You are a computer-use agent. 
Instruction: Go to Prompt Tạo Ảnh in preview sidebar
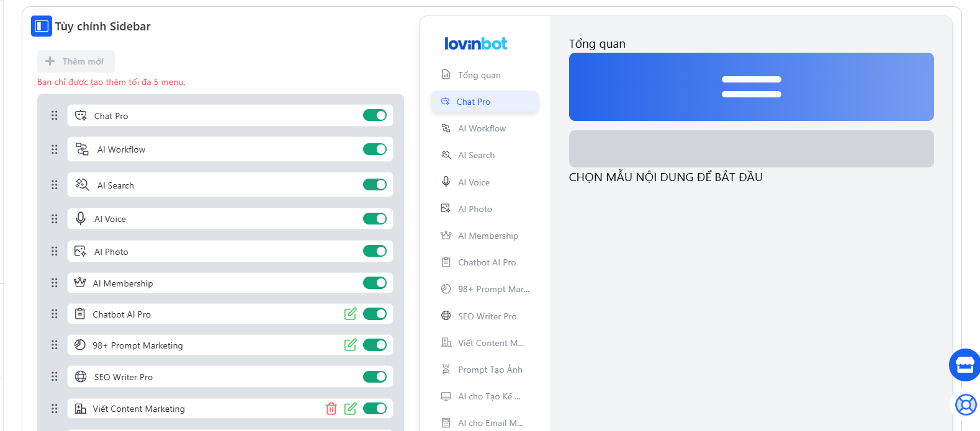coord(490,370)
